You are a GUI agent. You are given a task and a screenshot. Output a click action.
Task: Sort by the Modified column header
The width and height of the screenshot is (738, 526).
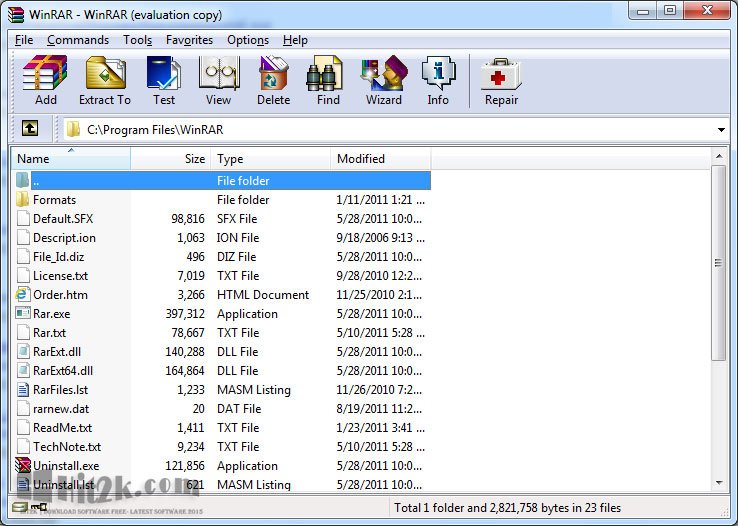pyautogui.click(x=380, y=159)
